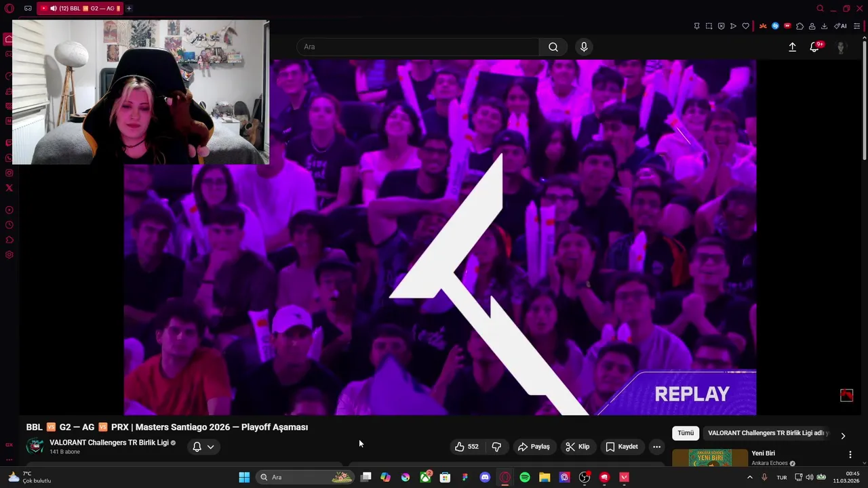Click the channel avatar below video
Image resolution: width=868 pixels, height=488 pixels.
coord(35,446)
